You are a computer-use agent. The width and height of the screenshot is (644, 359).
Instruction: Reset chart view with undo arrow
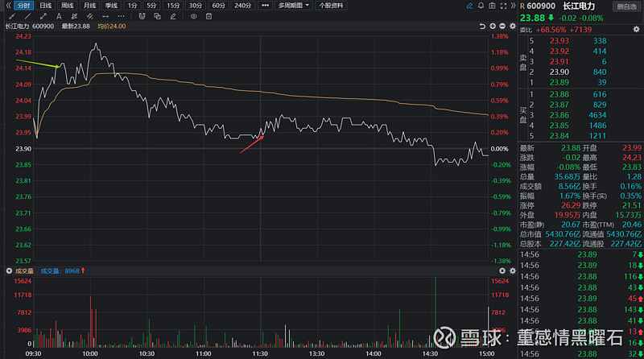click(x=482, y=27)
